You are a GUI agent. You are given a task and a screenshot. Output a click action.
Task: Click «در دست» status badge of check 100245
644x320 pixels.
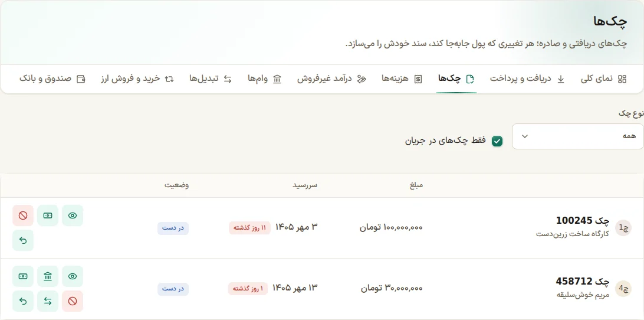(173, 228)
